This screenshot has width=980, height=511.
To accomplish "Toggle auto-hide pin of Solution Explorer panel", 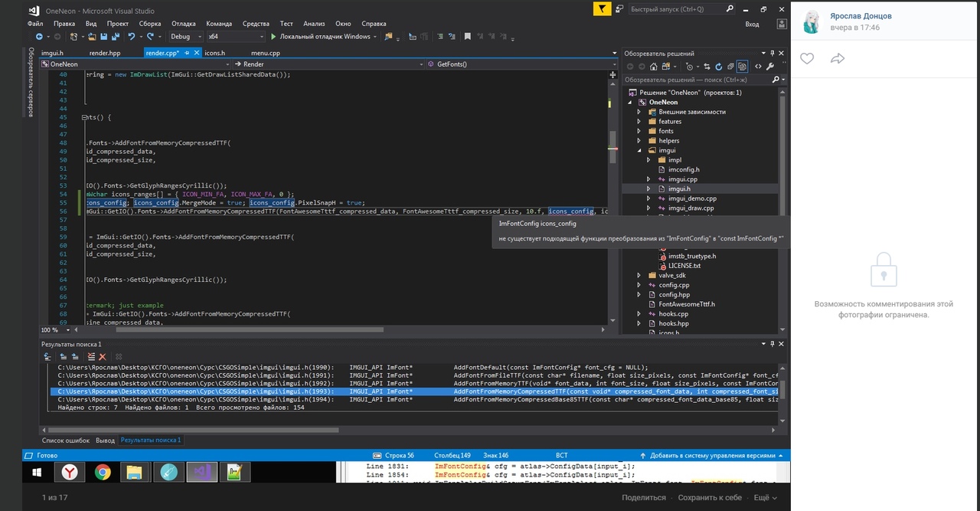I will [x=773, y=54].
